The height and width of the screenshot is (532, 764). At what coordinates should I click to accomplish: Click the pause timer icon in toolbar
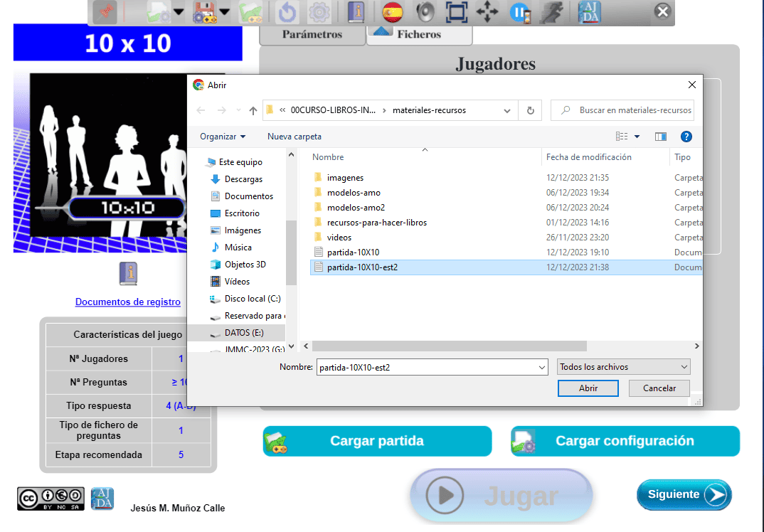tap(520, 12)
